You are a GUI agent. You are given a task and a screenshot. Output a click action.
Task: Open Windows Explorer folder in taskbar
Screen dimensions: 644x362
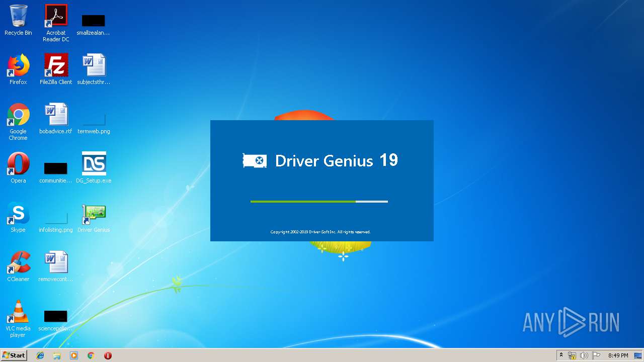tap(57, 355)
